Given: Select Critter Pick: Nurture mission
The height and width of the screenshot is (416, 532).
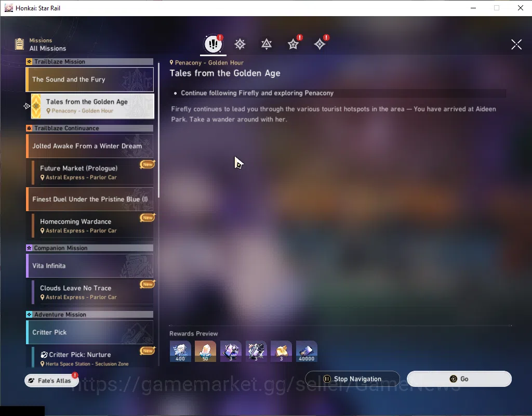Looking at the screenshot, I should tap(92, 357).
